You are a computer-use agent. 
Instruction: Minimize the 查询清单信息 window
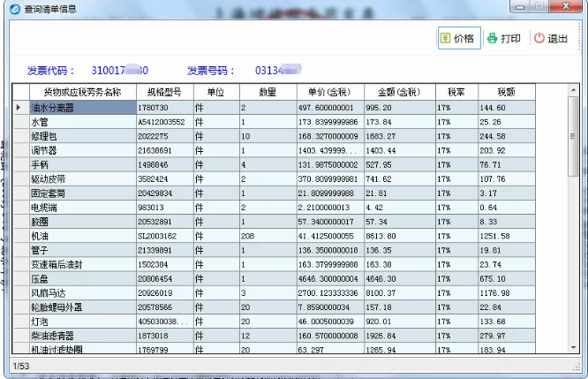[520, 6]
